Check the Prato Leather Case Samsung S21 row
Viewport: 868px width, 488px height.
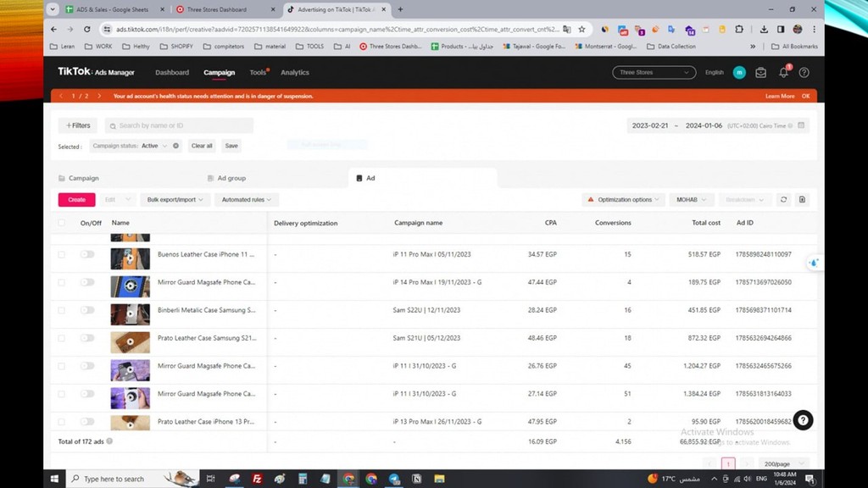(x=61, y=338)
